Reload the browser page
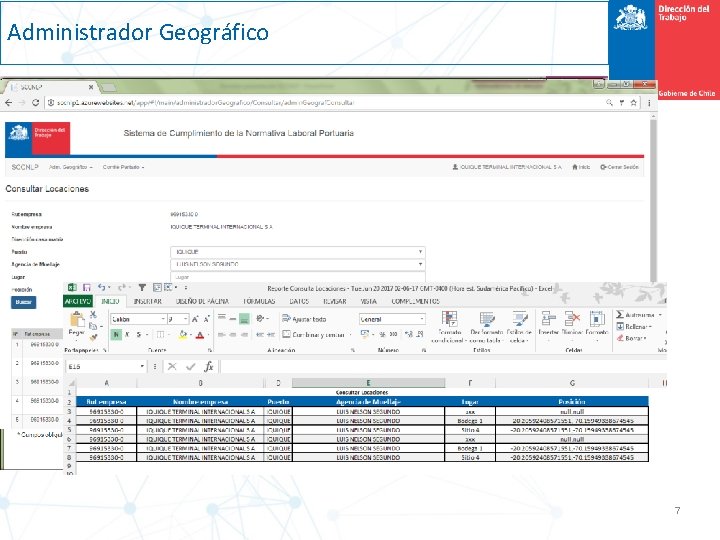The image size is (720, 540). click(x=35, y=103)
